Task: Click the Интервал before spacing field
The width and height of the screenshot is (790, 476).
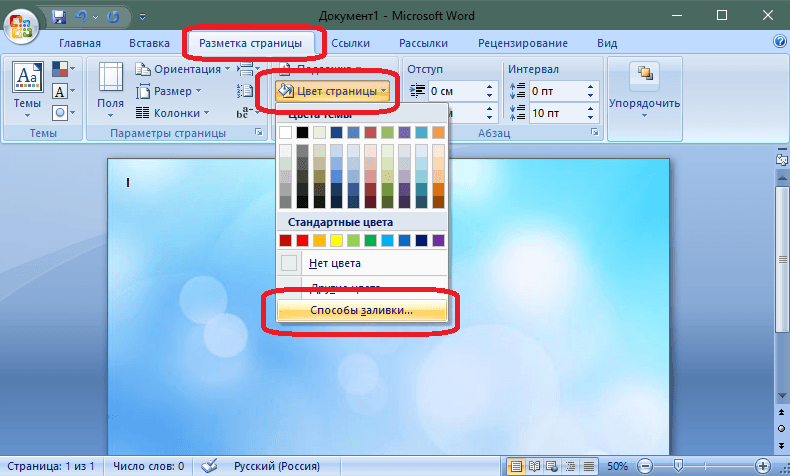Action: [x=555, y=90]
